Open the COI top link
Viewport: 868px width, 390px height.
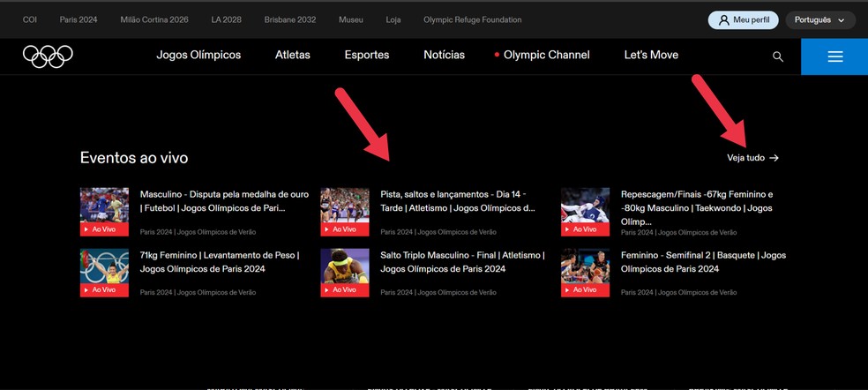[30, 20]
